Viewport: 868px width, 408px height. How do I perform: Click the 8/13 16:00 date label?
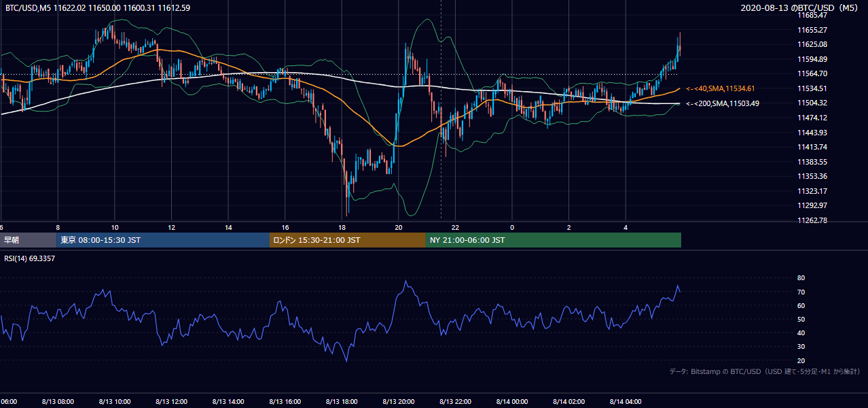[x=285, y=402]
